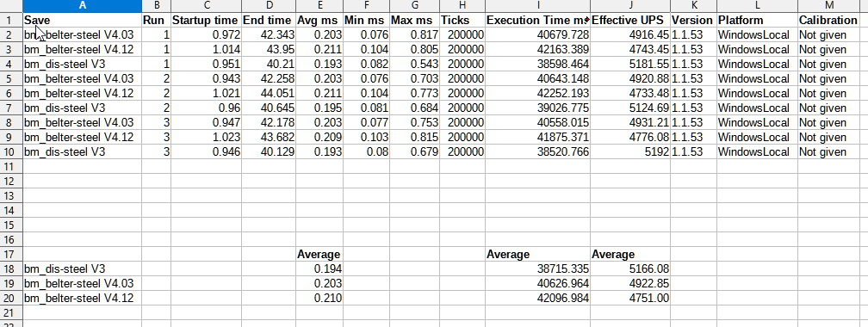This screenshot has height=327, width=868.
Task: Select cell with execution time 41875.371
Action: 538,137
